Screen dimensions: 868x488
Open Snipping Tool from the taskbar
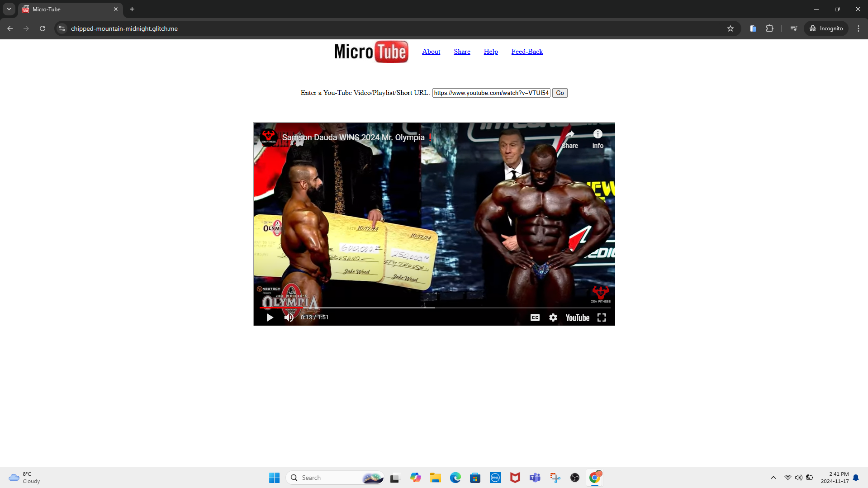tap(555, 478)
